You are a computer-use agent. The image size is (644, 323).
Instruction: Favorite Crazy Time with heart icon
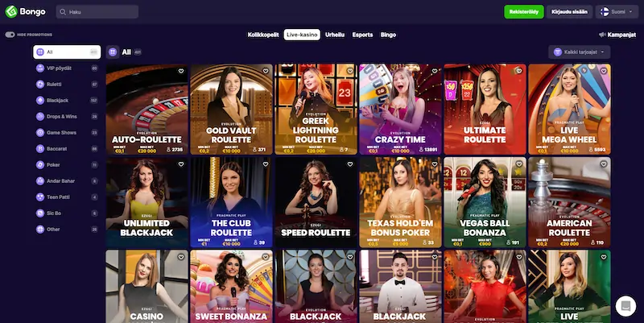435,71
